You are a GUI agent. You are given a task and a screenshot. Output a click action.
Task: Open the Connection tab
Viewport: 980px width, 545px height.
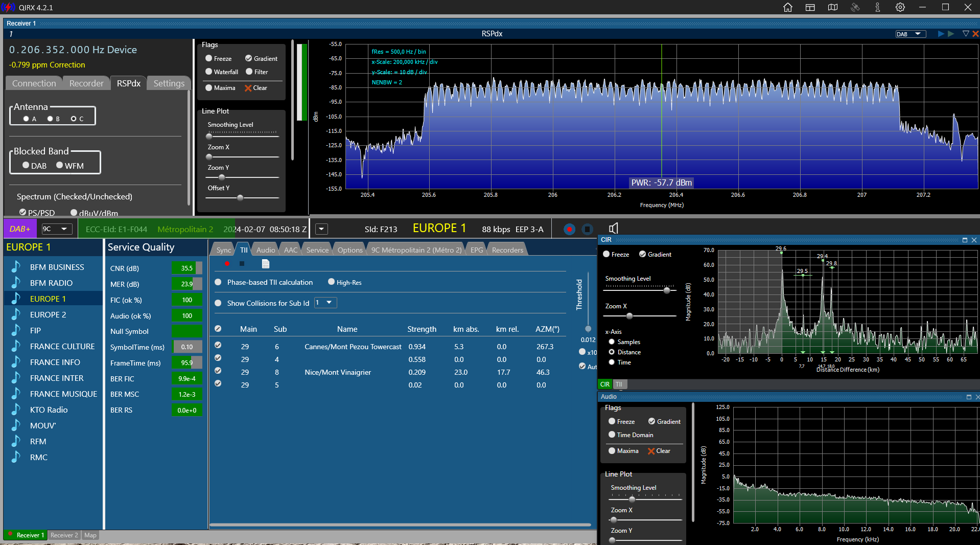34,83
